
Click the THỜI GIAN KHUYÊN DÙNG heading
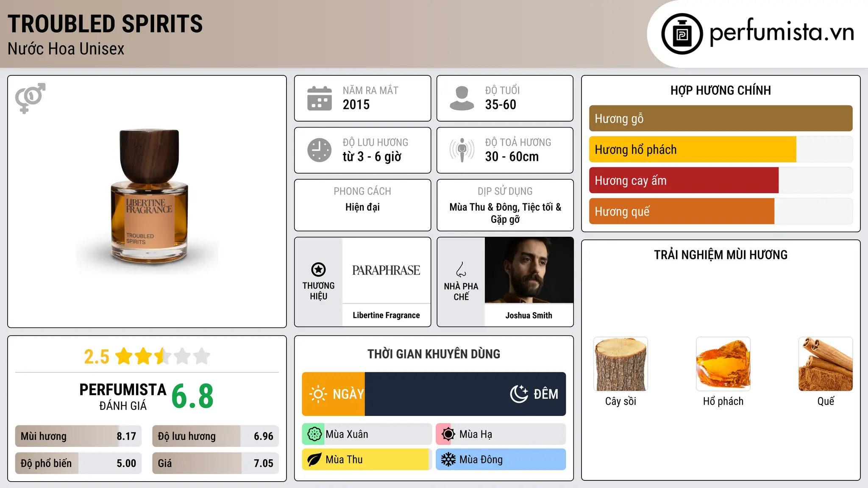click(x=434, y=354)
